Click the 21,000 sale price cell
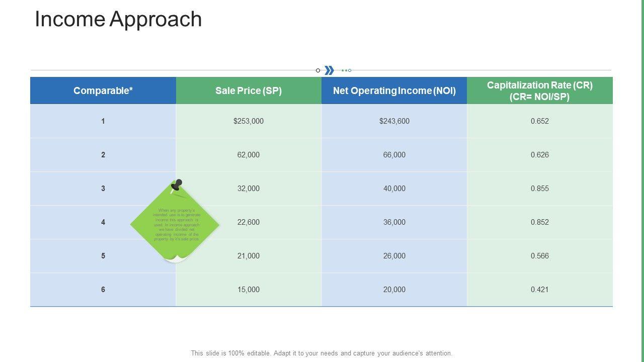644x362 pixels. [249, 256]
